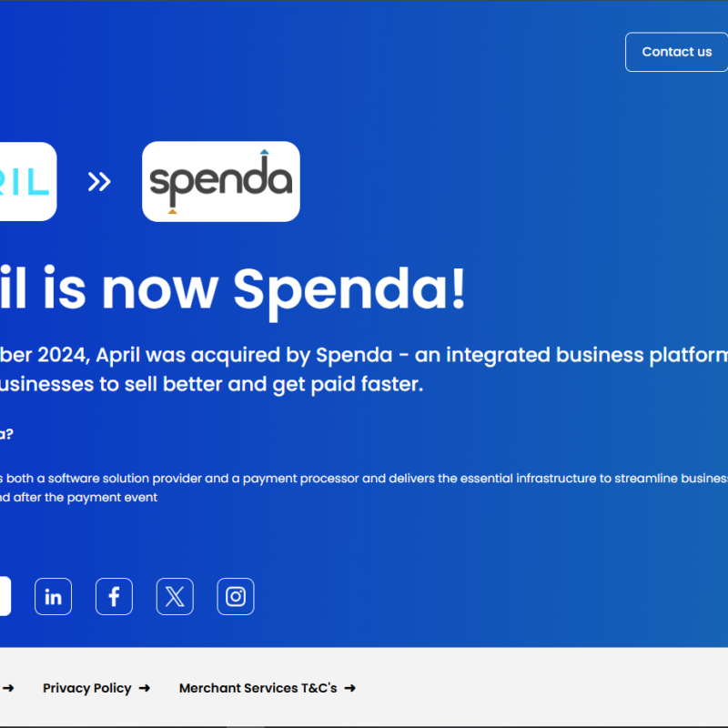The width and height of the screenshot is (728, 728).
Task: Click the Spenda logo image
Action: coord(221,181)
